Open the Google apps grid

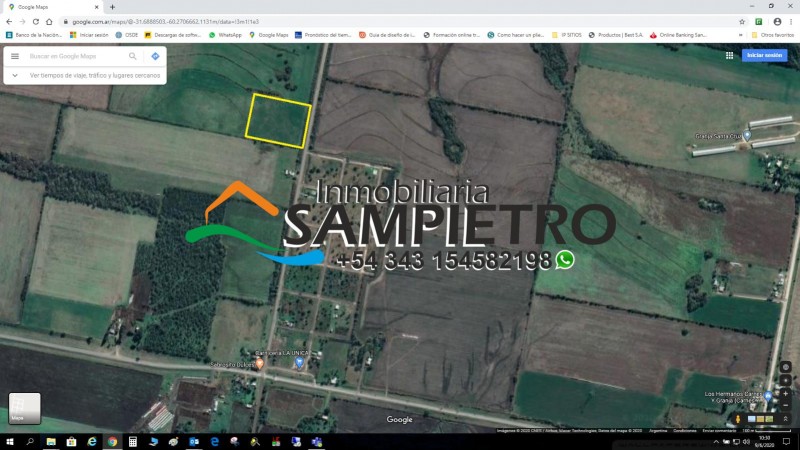(x=730, y=55)
